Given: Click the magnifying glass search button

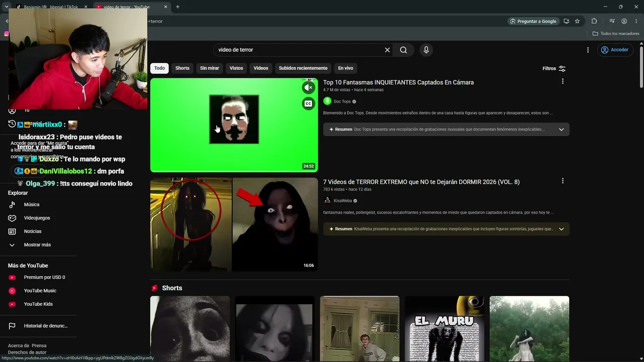Looking at the screenshot, I should 404,50.
